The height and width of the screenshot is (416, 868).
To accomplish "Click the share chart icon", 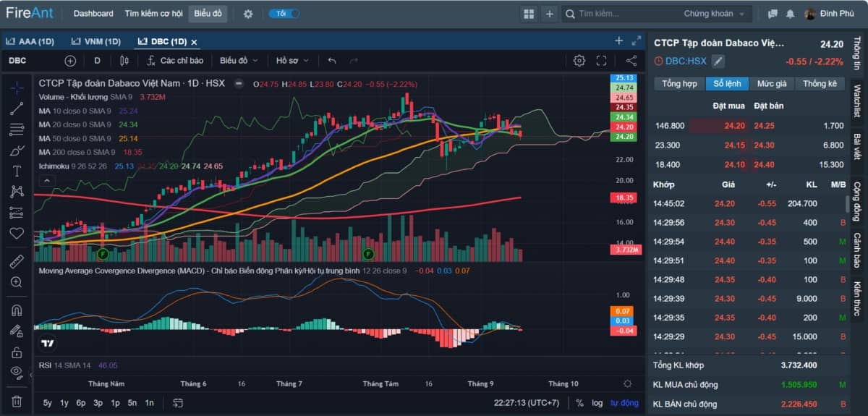I will 631,61.
